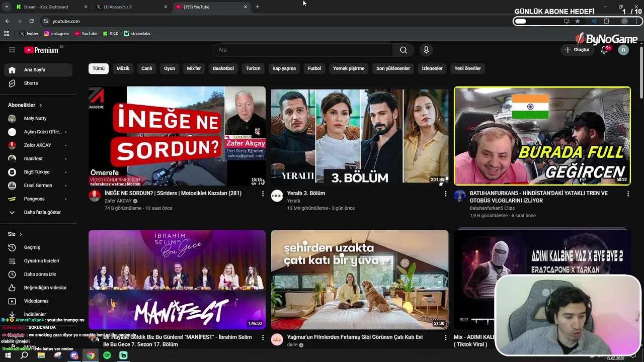Open the YouTube account avatar menu

(623, 50)
